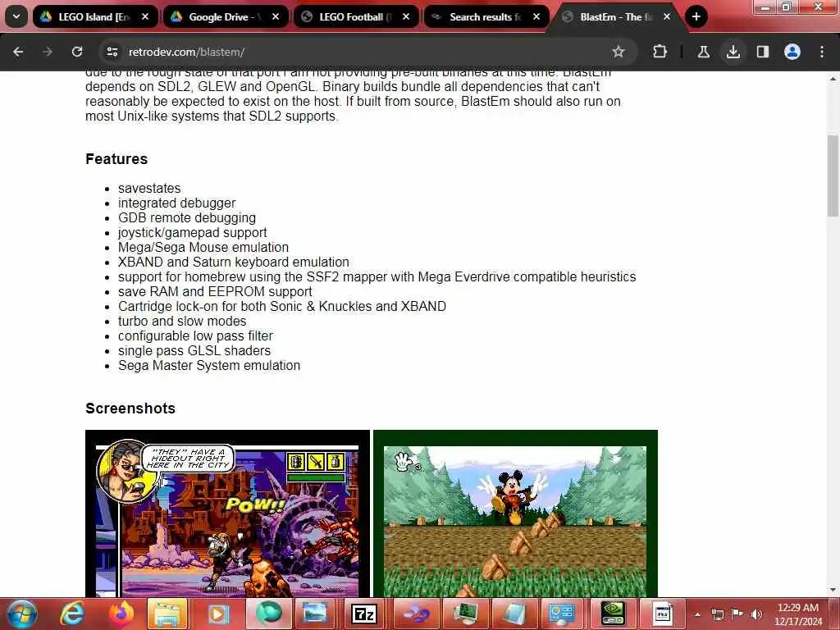Open the volume speaker tray icon

coord(756,614)
